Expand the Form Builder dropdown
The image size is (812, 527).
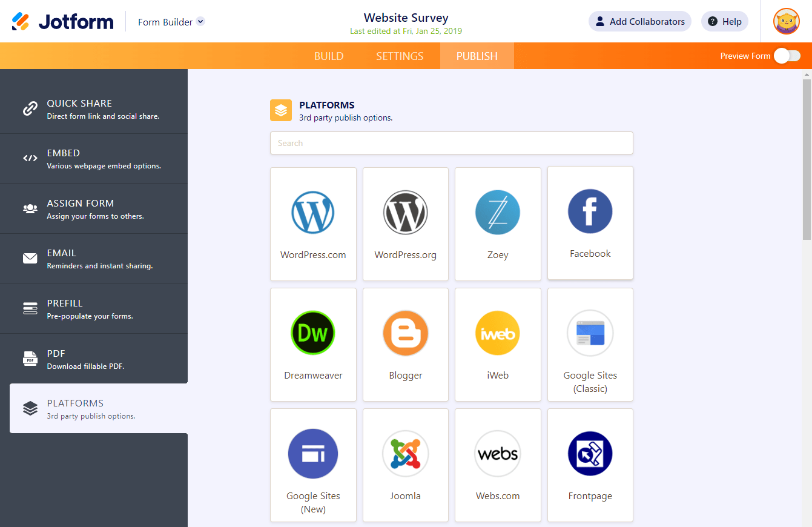pos(171,21)
